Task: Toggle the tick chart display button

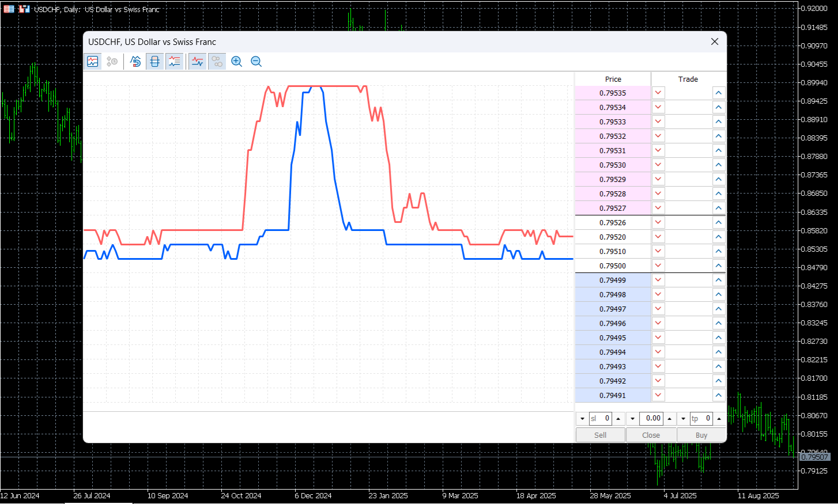Action: pyautogui.click(x=93, y=62)
